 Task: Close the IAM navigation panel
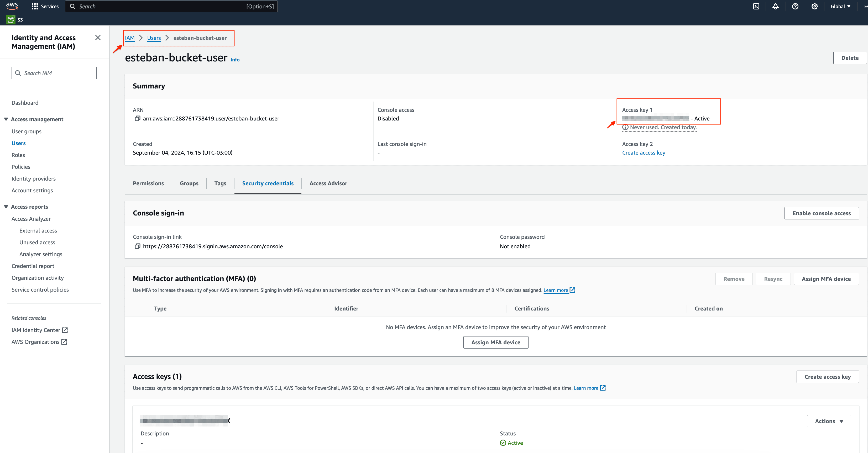(x=98, y=38)
